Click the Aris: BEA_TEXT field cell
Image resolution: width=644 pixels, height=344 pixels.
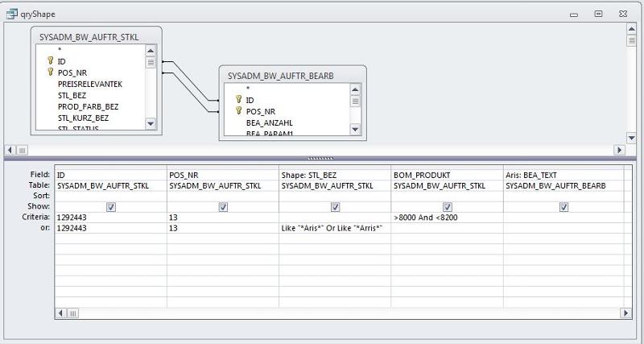pyautogui.click(x=563, y=175)
